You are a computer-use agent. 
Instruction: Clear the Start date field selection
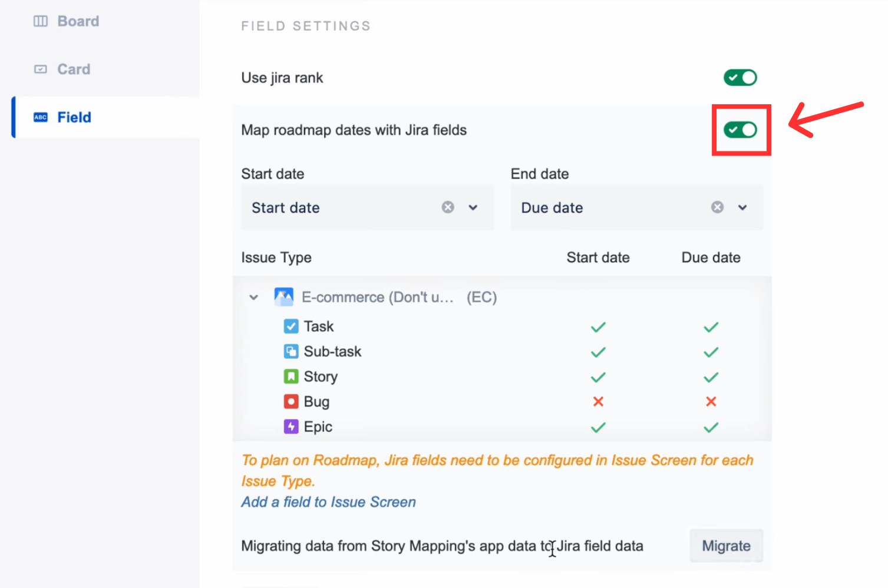(448, 207)
